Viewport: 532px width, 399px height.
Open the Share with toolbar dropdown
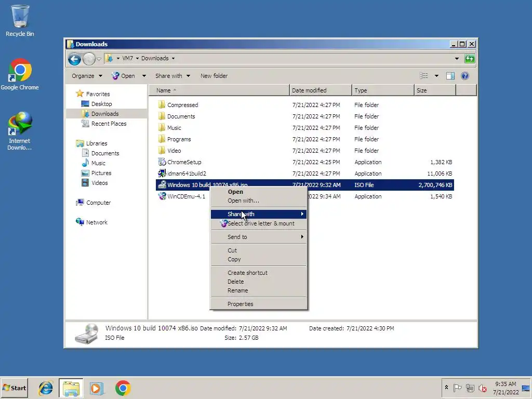pos(172,76)
